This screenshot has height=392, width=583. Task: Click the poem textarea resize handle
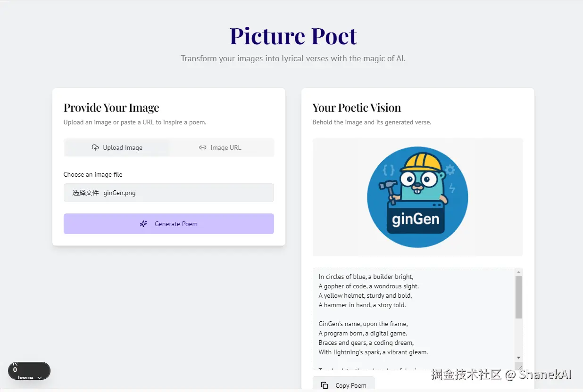(x=519, y=367)
